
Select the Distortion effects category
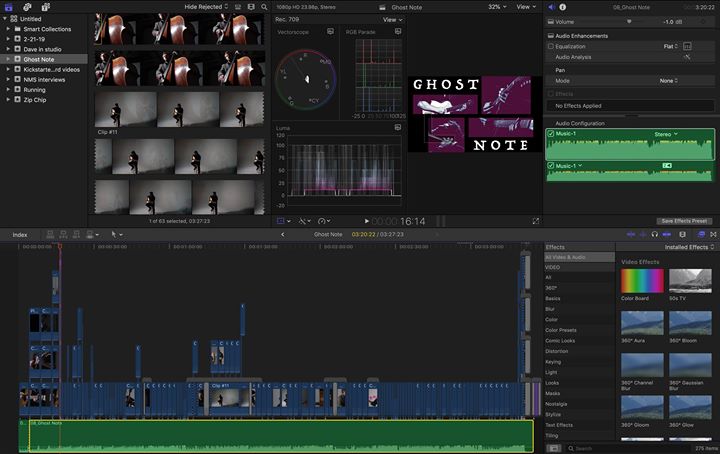557,351
